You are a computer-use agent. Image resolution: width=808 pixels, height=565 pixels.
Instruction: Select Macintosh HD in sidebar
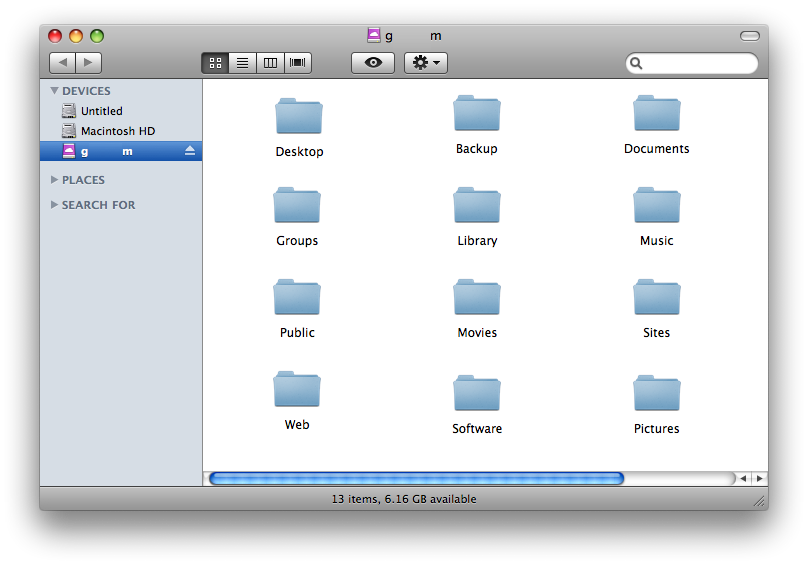coord(117,131)
